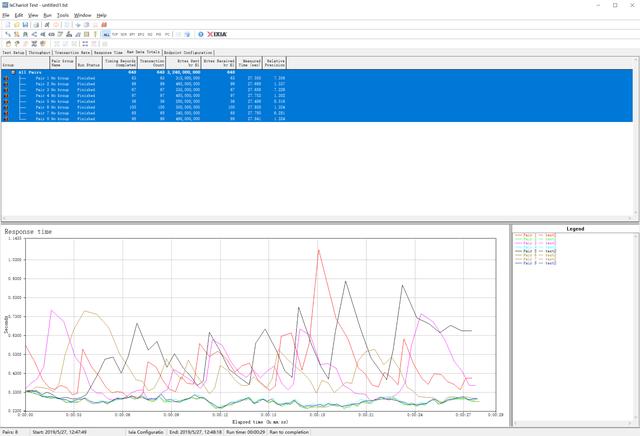Click the Relative Precision column header
The width and height of the screenshot is (640, 436).
[x=275, y=62]
